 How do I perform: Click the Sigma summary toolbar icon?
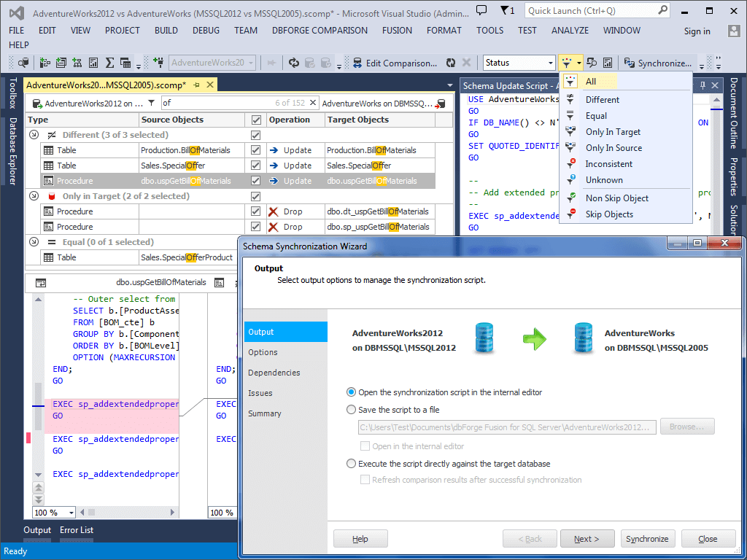click(109, 63)
